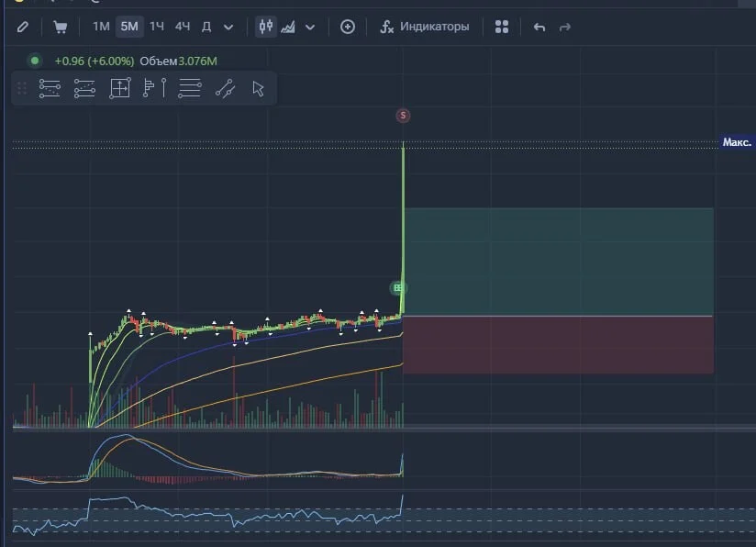Screen dimensions: 756x547
Task: Switch to the area chart type
Action: [x=288, y=27]
